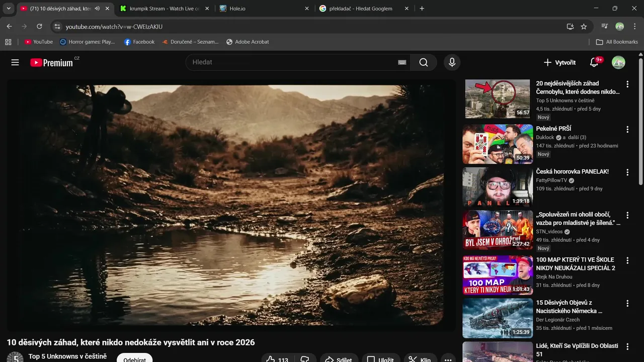Open 100 MAP video thumbnail

pyautogui.click(x=497, y=275)
